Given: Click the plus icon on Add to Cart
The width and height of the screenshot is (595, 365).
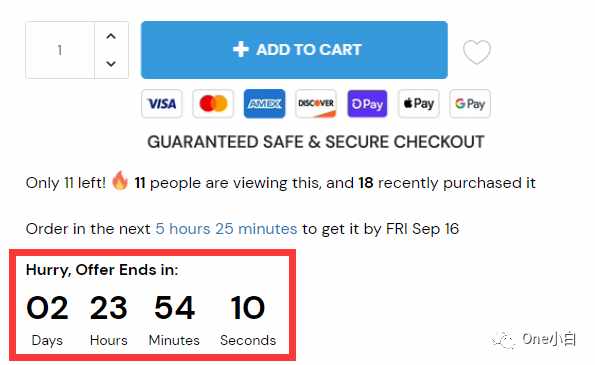Looking at the screenshot, I should click(241, 50).
